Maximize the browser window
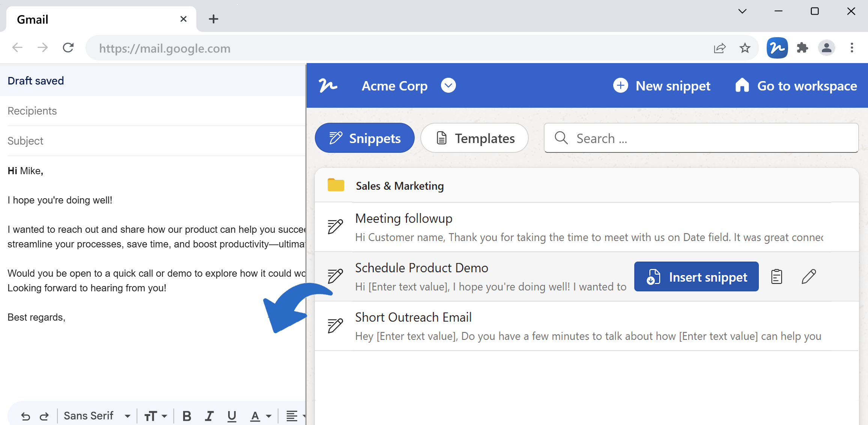Screen dimensions: 868x425 [815, 11]
